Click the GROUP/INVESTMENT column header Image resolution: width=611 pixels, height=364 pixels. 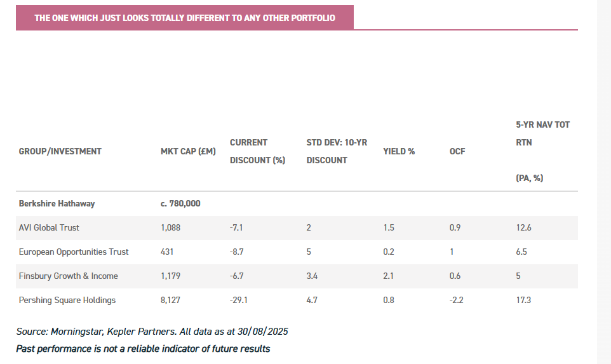click(x=60, y=151)
